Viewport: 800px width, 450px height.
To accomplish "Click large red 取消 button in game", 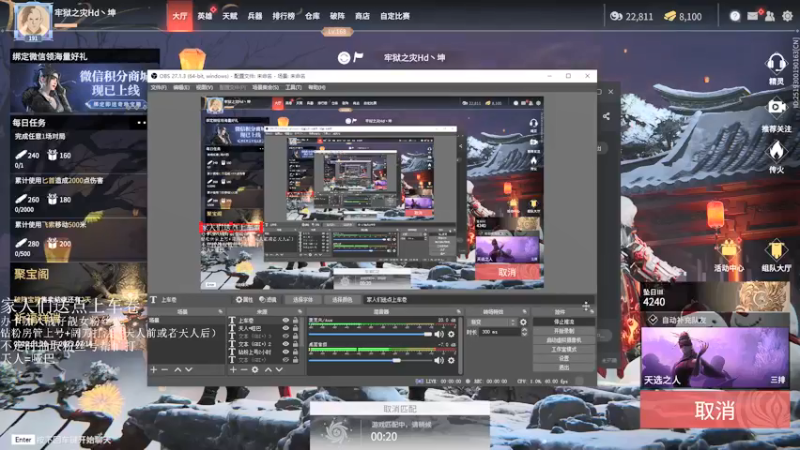I will pos(715,410).
